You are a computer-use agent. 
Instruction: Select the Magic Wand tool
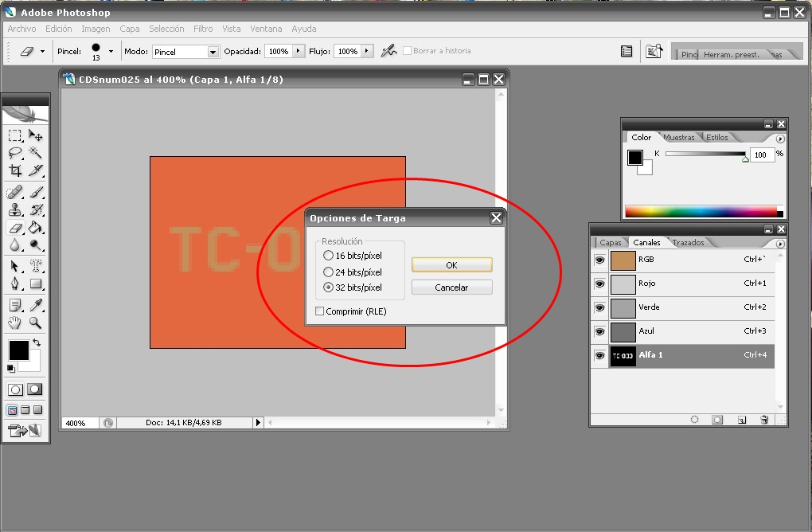coord(35,153)
